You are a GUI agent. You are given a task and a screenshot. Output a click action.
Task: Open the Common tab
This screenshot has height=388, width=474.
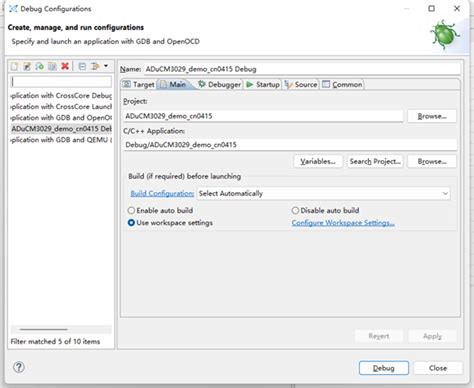coord(342,84)
